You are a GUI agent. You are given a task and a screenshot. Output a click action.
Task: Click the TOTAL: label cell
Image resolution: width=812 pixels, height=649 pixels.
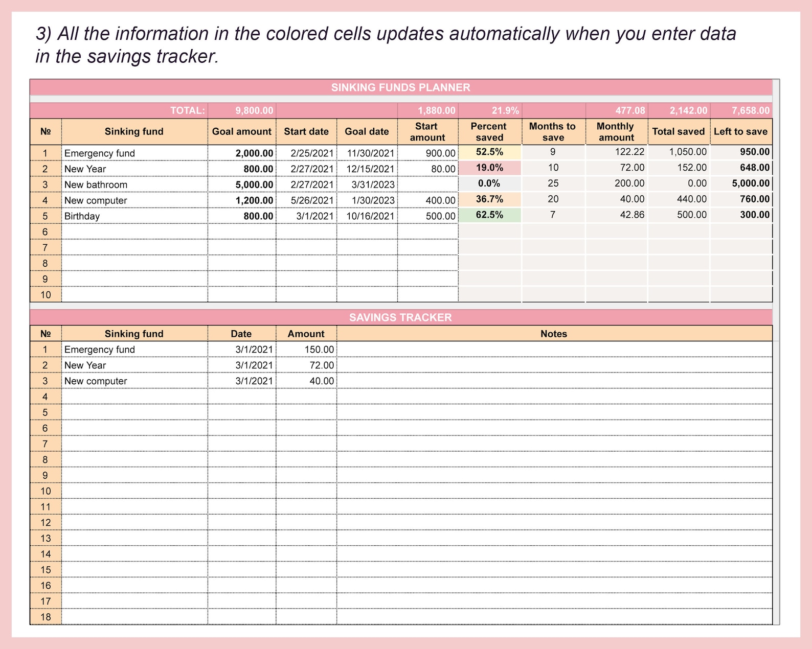tap(119, 110)
